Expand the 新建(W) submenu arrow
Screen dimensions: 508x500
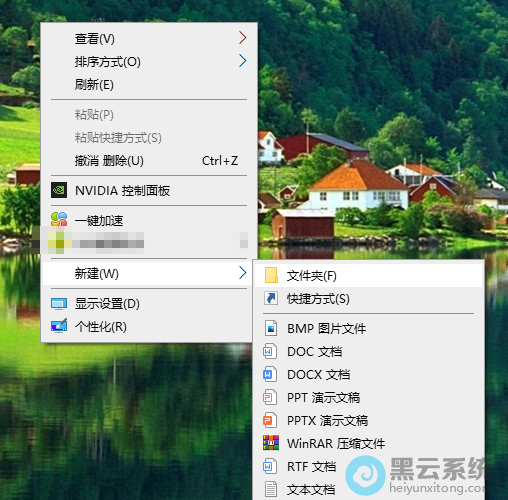pos(243,273)
